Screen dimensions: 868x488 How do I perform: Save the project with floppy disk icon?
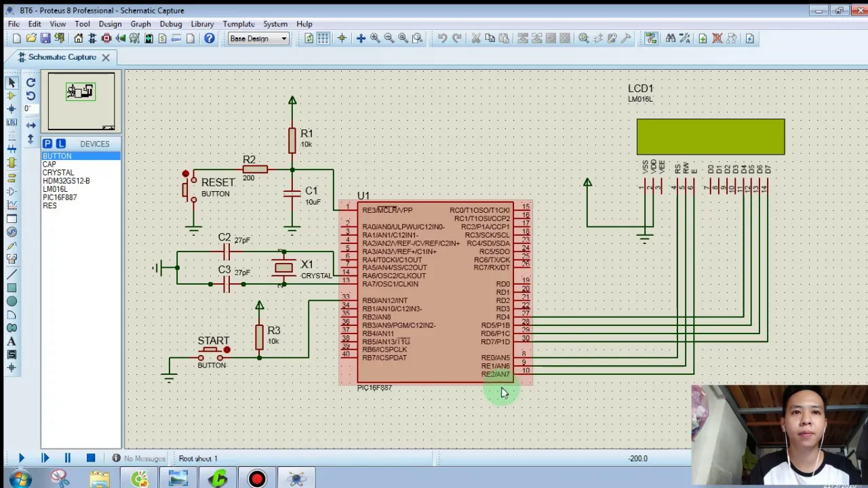(45, 39)
